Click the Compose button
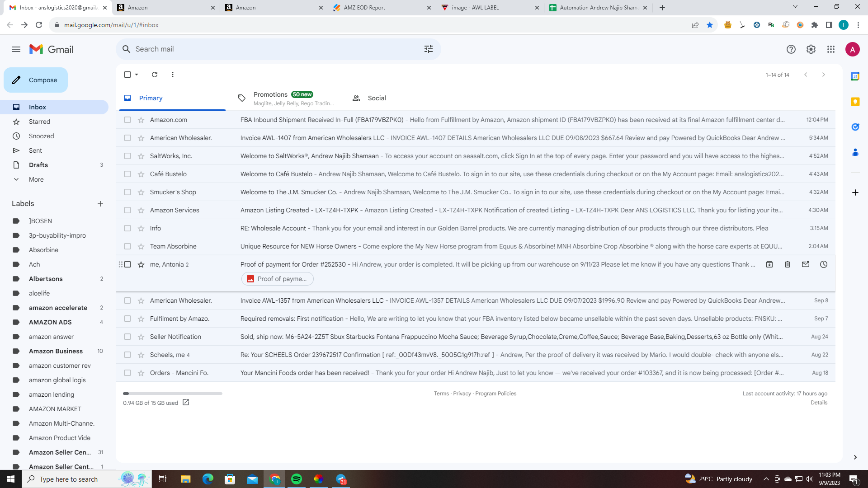This screenshot has width=868, height=488. click(36, 80)
